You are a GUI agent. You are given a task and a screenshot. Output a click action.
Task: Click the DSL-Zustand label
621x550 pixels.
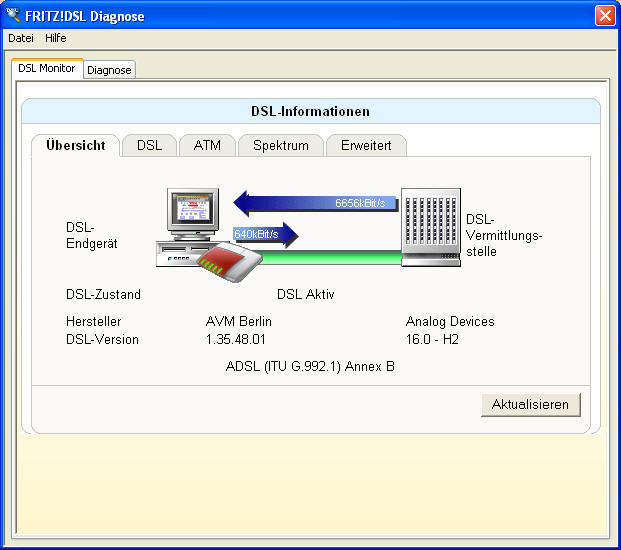tap(103, 294)
